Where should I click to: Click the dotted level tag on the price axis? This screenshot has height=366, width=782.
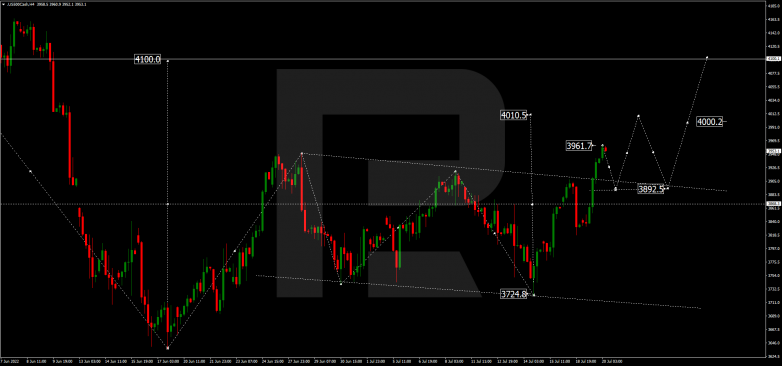pos(774,204)
